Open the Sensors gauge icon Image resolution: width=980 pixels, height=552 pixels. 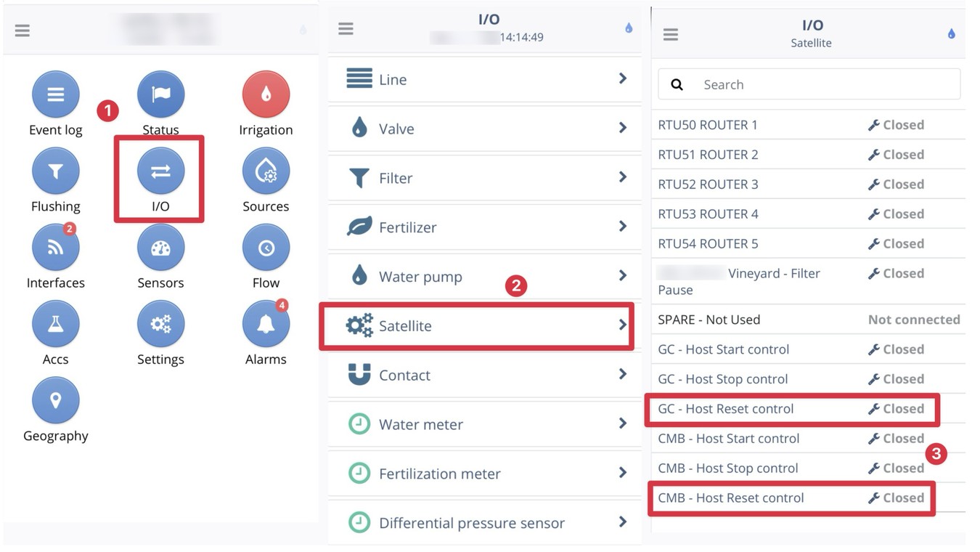point(160,248)
